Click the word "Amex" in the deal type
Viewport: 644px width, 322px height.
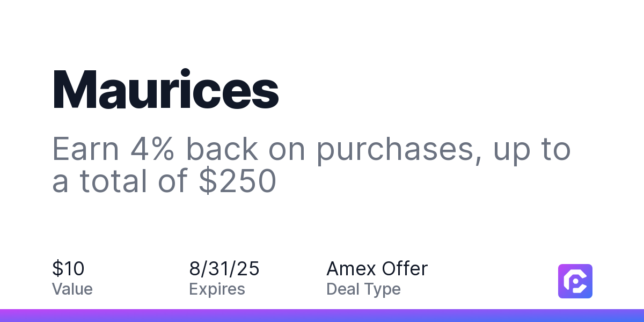pos(351,268)
